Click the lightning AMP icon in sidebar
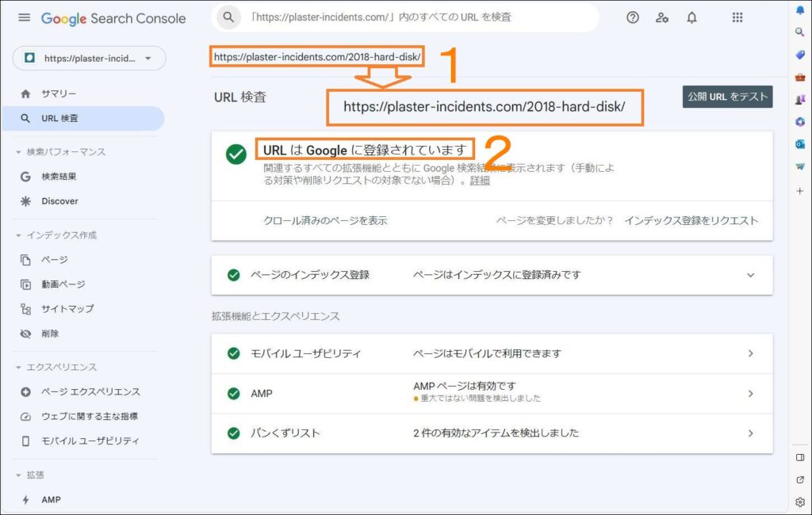The width and height of the screenshot is (812, 515). (25, 499)
